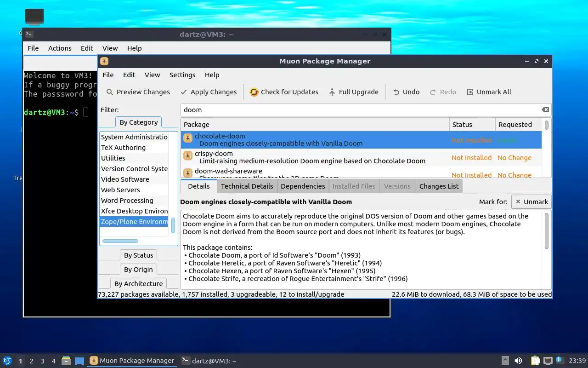
Task: Open the terminal File menu
Action: pyautogui.click(x=33, y=48)
